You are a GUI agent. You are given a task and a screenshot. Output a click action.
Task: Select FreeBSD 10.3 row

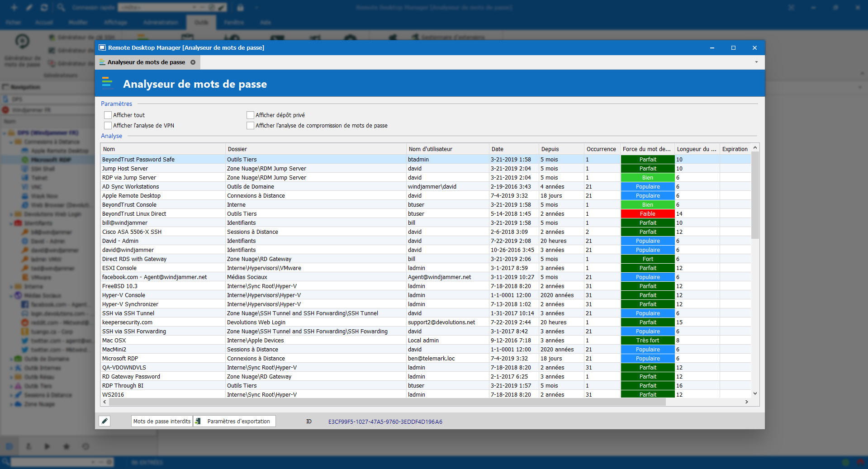[426, 286]
